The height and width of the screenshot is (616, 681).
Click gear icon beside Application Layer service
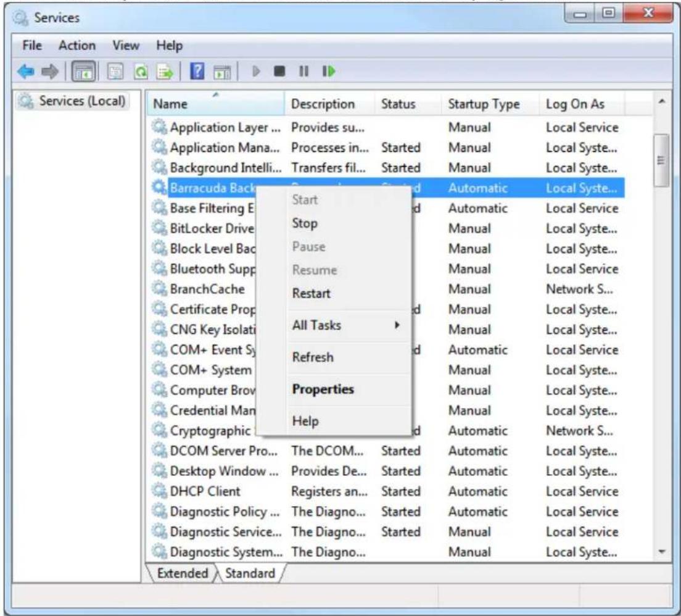coord(159,127)
